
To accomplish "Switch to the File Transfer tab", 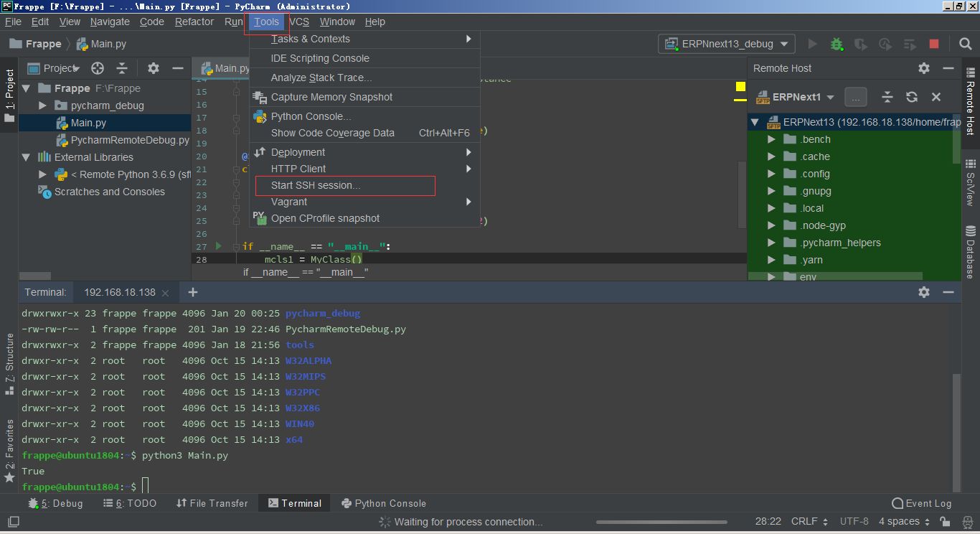I will tap(212, 503).
